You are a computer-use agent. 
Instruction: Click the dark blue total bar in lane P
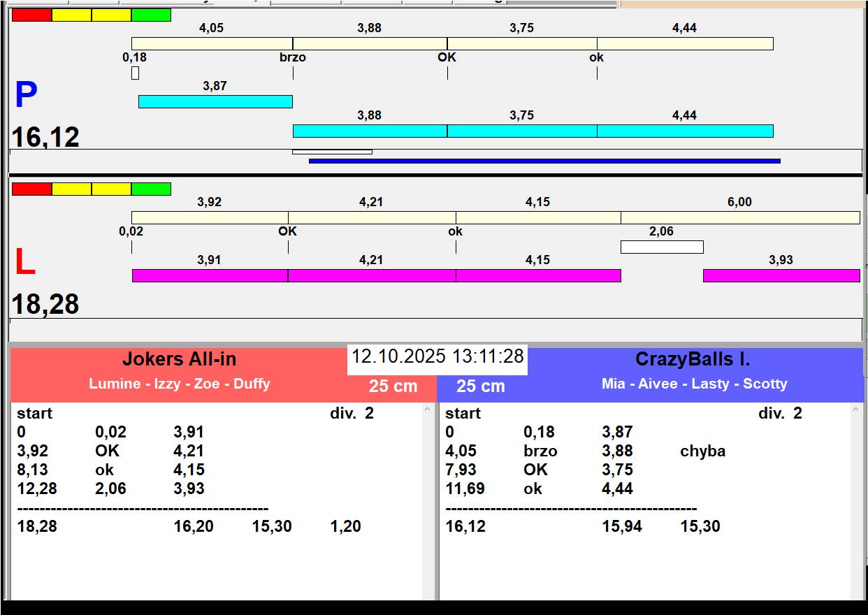[x=544, y=161]
